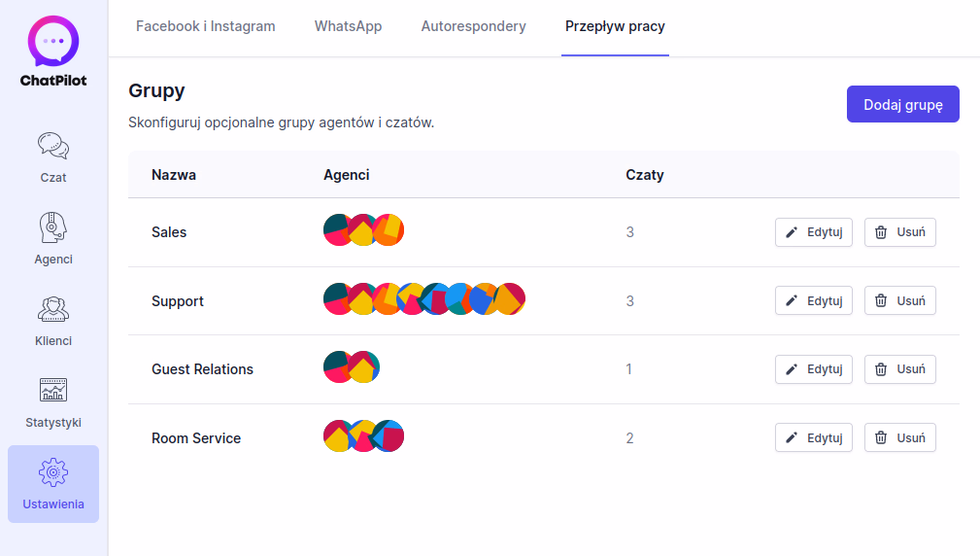Image resolution: width=980 pixels, height=556 pixels.
Task: Select the Przepływ pracy tab
Action: point(615,26)
